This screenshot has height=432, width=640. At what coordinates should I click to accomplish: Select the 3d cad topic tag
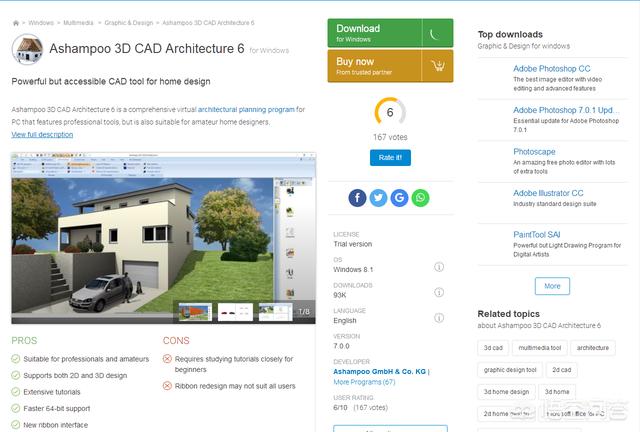tap(493, 348)
